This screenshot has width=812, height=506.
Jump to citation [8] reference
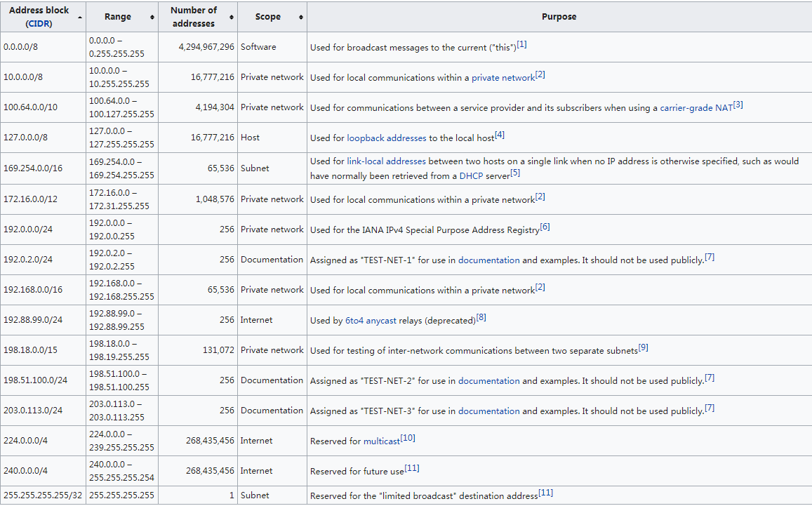pyautogui.click(x=481, y=317)
